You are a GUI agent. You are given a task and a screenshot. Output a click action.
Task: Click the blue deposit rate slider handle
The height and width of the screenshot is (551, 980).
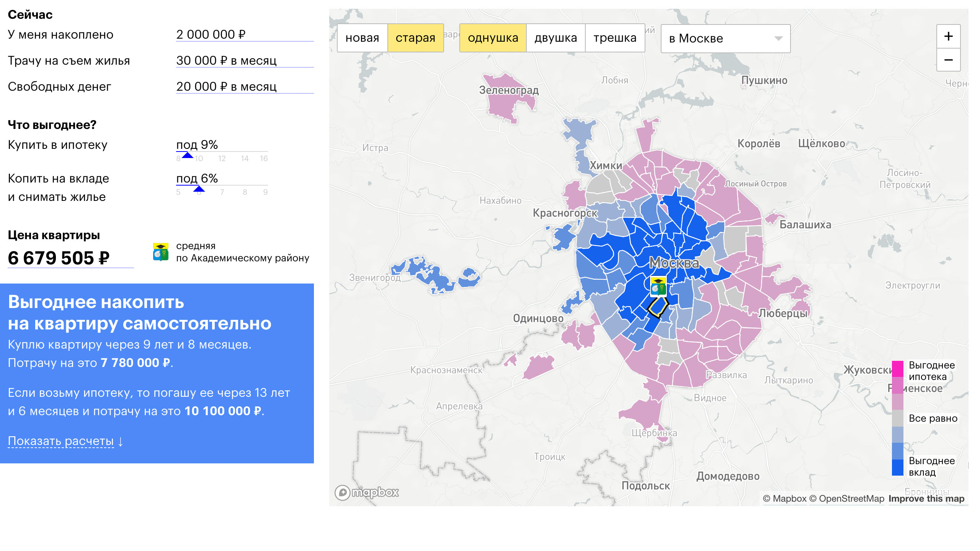[199, 189]
